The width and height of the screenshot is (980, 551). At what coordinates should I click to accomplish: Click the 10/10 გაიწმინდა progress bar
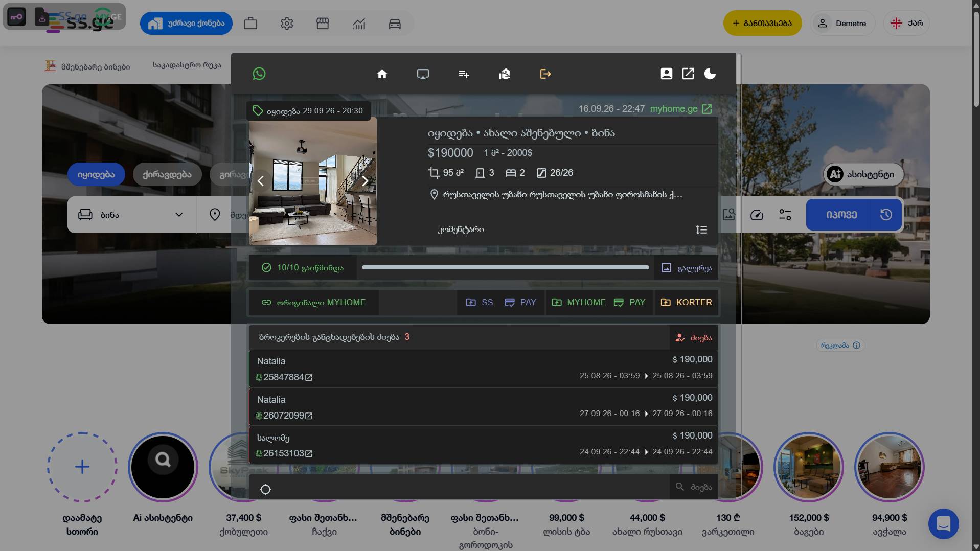(505, 267)
